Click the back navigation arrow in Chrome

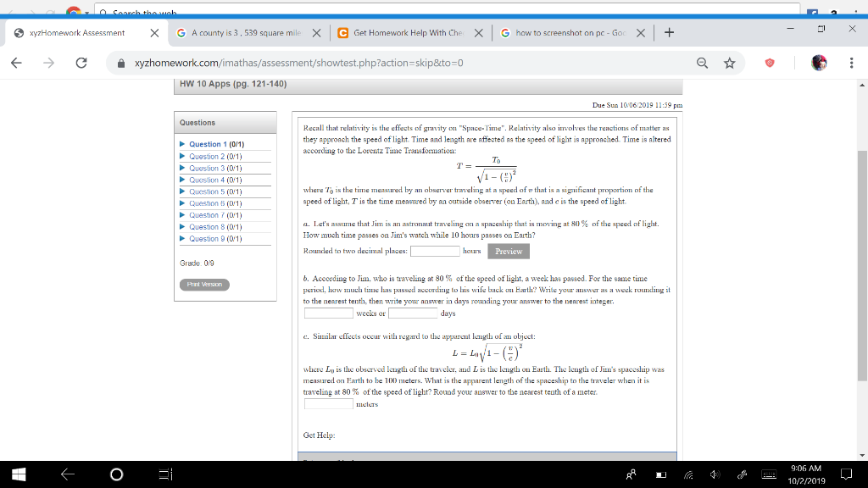click(x=17, y=64)
